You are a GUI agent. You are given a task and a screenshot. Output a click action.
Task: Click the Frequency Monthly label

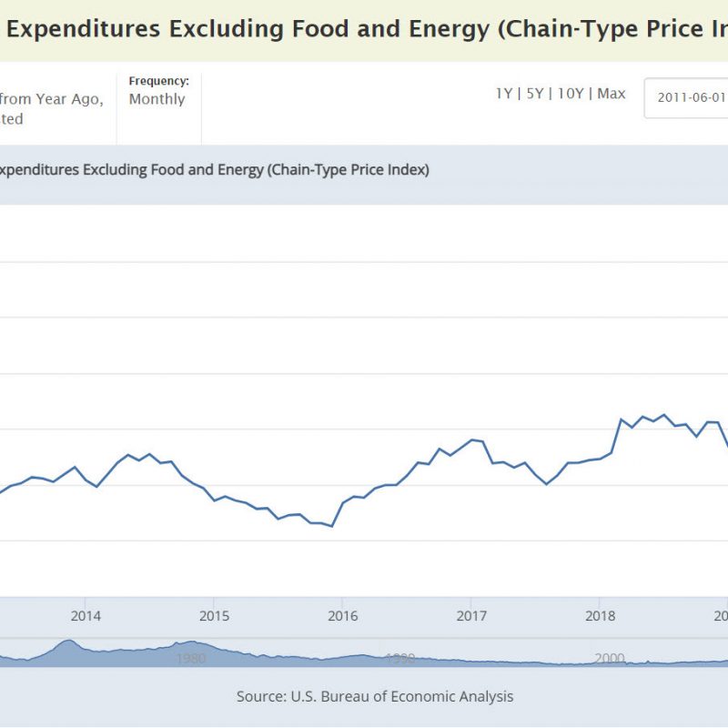(158, 91)
